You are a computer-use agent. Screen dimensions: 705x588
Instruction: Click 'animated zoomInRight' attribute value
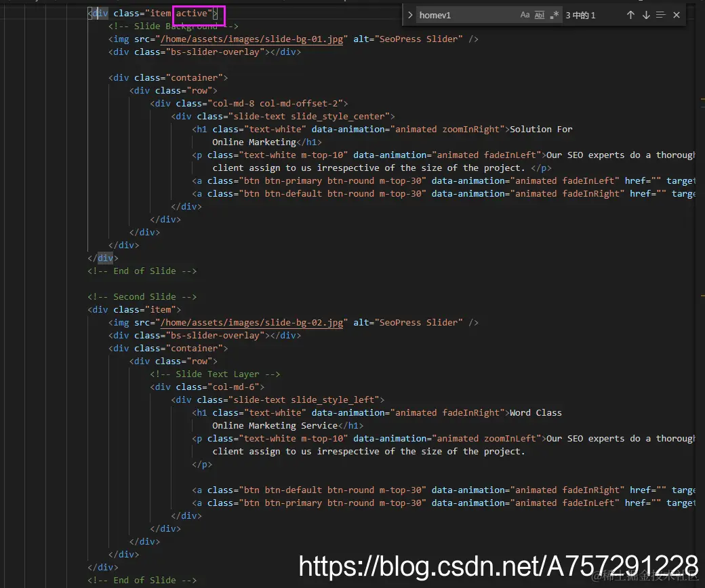[447, 129]
